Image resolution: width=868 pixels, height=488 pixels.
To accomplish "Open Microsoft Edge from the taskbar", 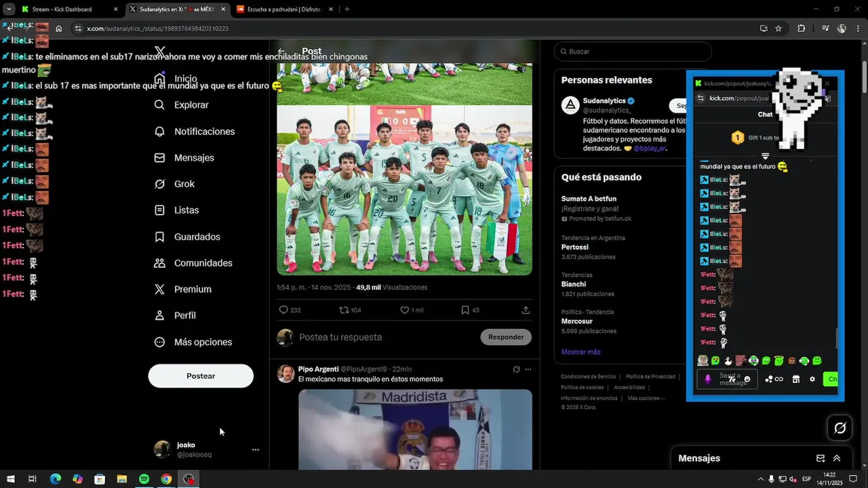I will point(56,479).
